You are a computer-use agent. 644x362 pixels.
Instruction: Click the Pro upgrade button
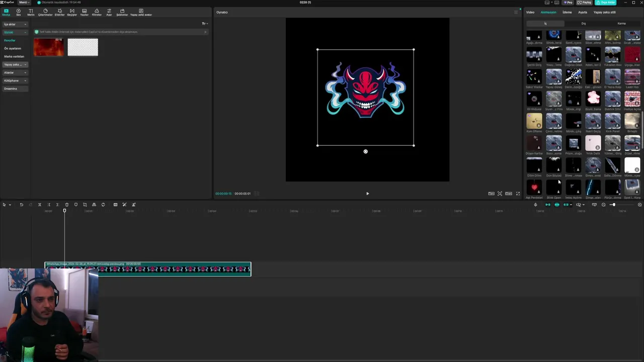pos(568,3)
